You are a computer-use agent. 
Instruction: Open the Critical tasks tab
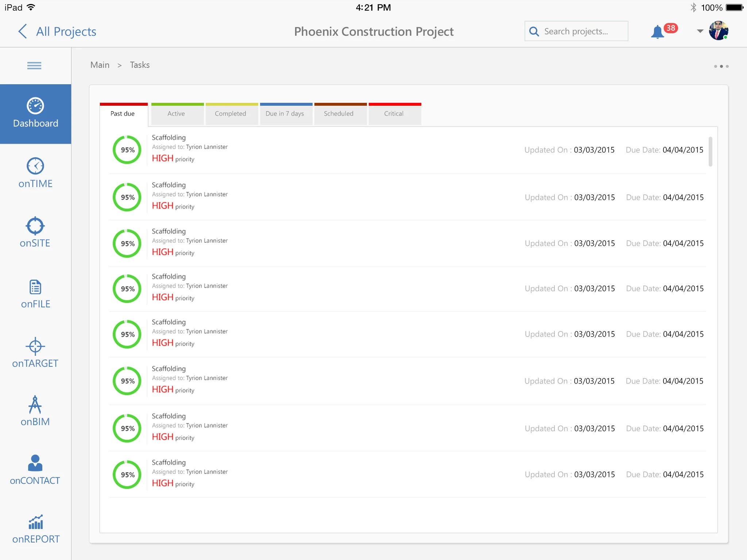pyautogui.click(x=394, y=114)
